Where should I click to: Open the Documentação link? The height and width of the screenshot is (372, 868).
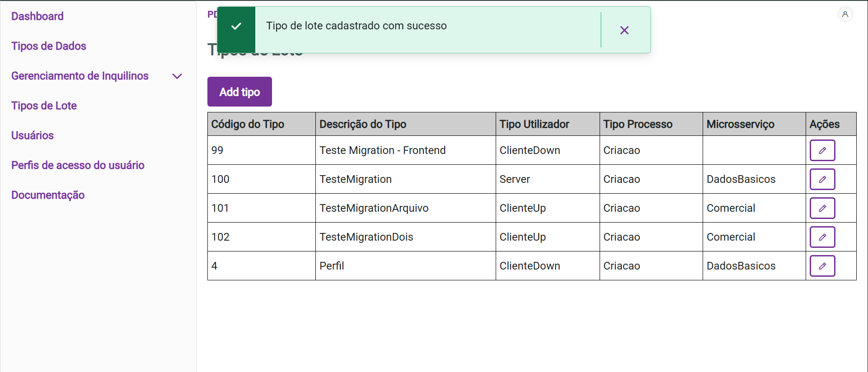point(48,195)
